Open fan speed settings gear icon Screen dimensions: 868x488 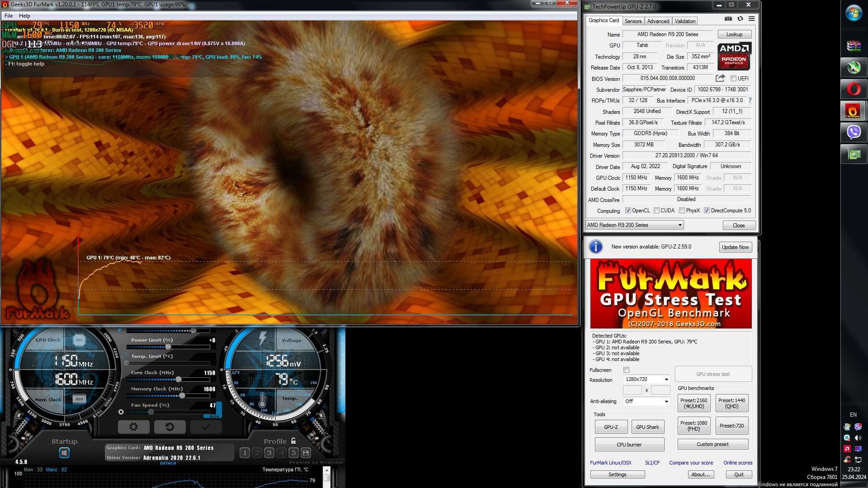[x=121, y=412]
